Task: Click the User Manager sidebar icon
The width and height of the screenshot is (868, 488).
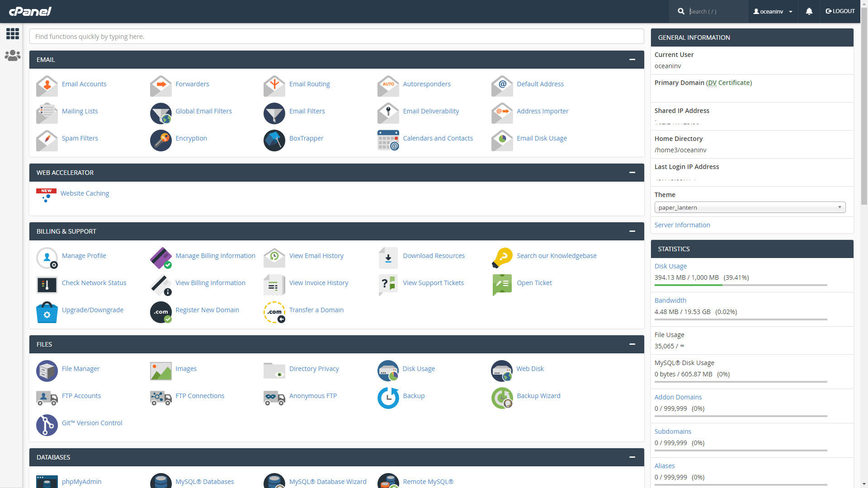Action: point(13,56)
